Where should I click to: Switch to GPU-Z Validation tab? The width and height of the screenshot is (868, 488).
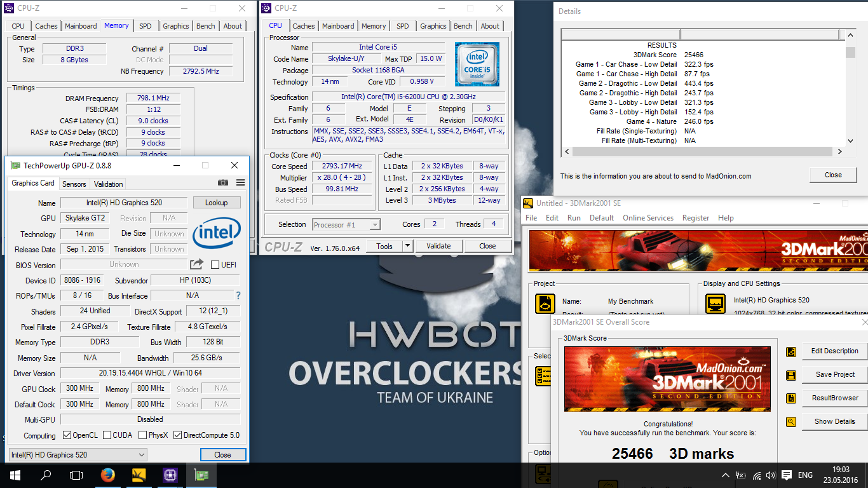109,184
